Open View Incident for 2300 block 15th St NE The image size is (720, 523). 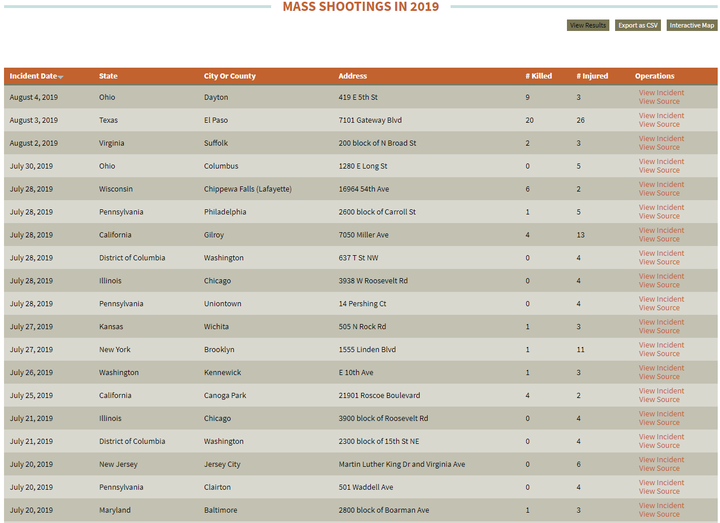coord(661,437)
